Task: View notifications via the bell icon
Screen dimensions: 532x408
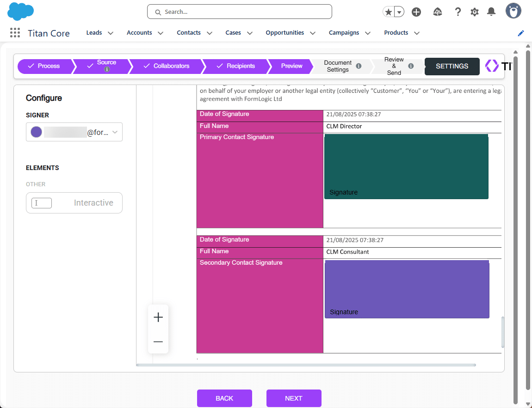Action: point(491,12)
